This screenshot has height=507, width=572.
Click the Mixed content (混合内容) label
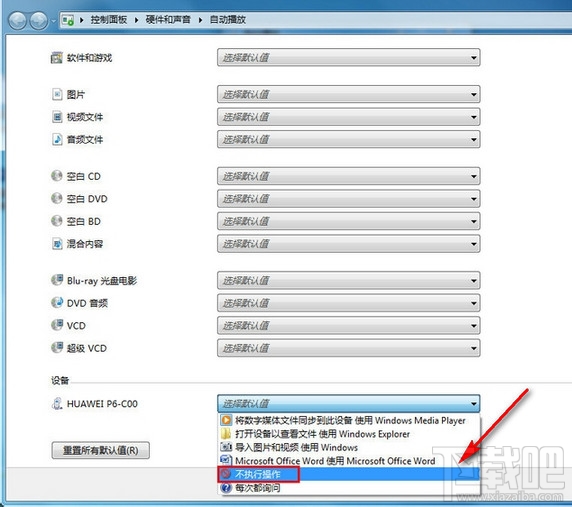pyautogui.click(x=85, y=244)
